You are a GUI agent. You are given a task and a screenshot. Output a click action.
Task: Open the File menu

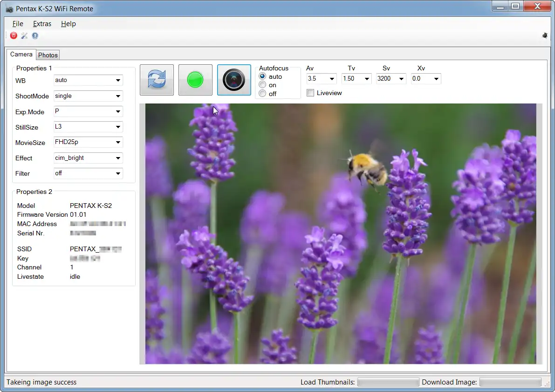(18, 24)
